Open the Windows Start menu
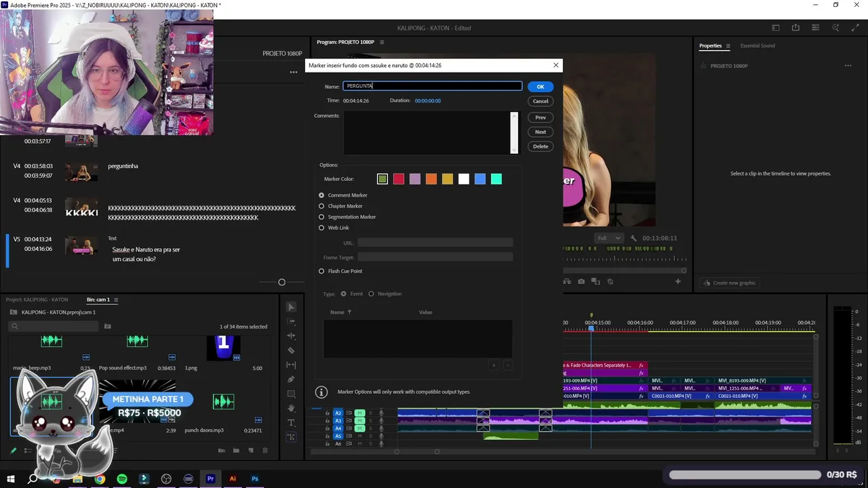The width and height of the screenshot is (868, 488). 11,479
